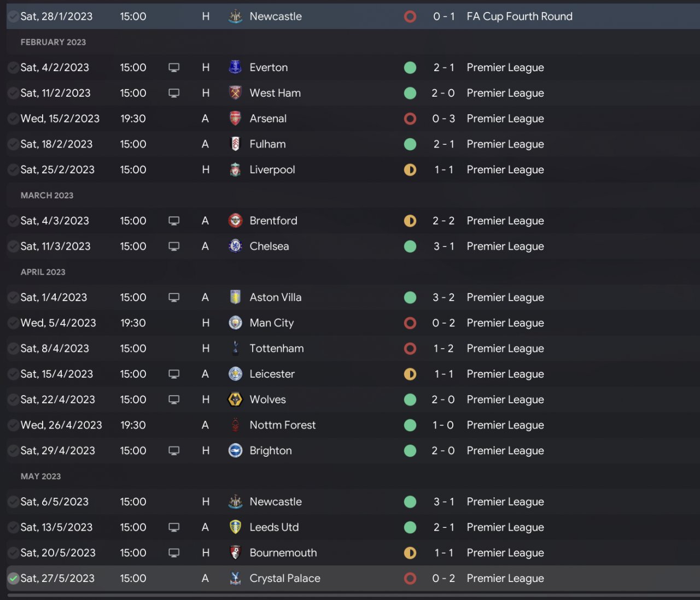Click yellow draw indicator for Liverpool match
Viewport: 700px width, 600px height.
410,170
